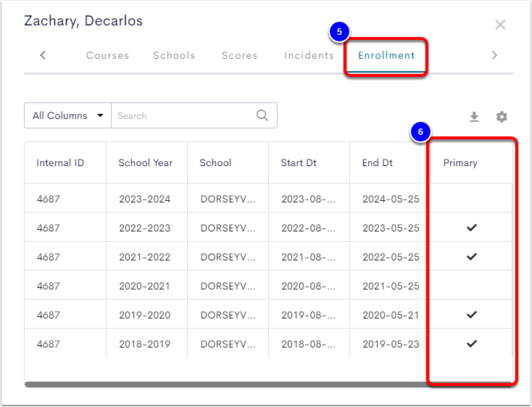
Task: Click end date 2023-05-25
Action: [x=391, y=228]
